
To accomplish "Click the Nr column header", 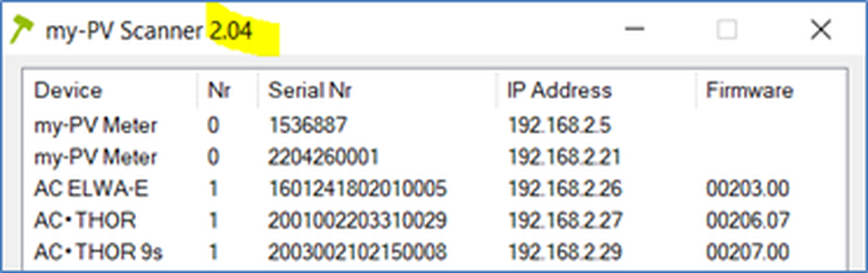I will 219,91.
